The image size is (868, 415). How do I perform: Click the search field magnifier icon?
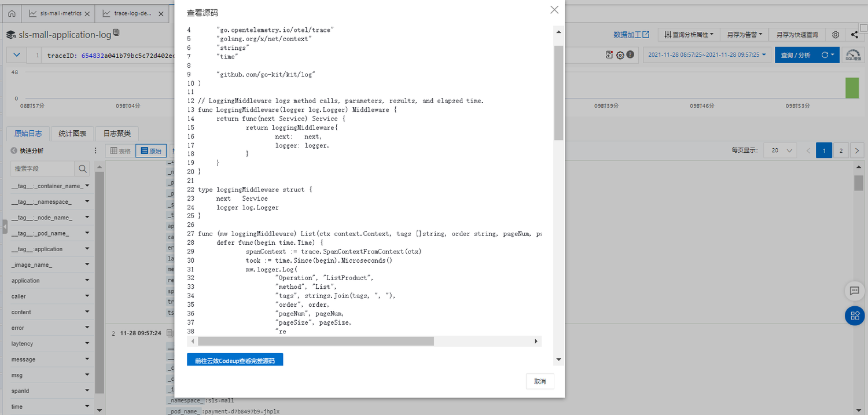pyautogui.click(x=83, y=168)
